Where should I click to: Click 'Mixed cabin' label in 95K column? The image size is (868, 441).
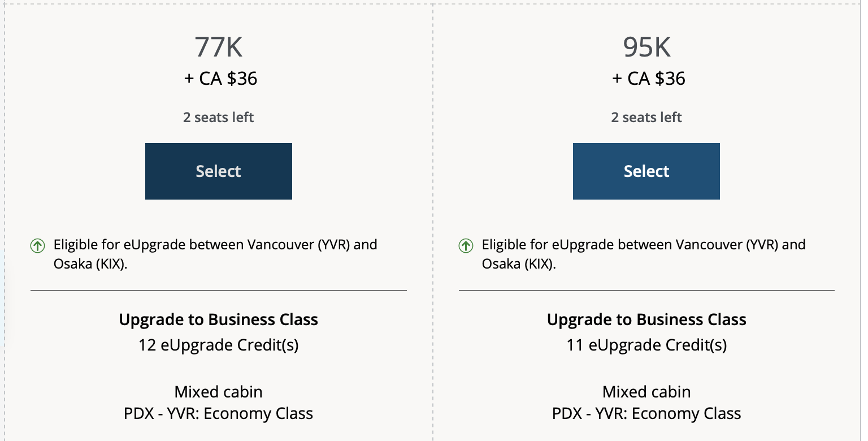click(646, 392)
